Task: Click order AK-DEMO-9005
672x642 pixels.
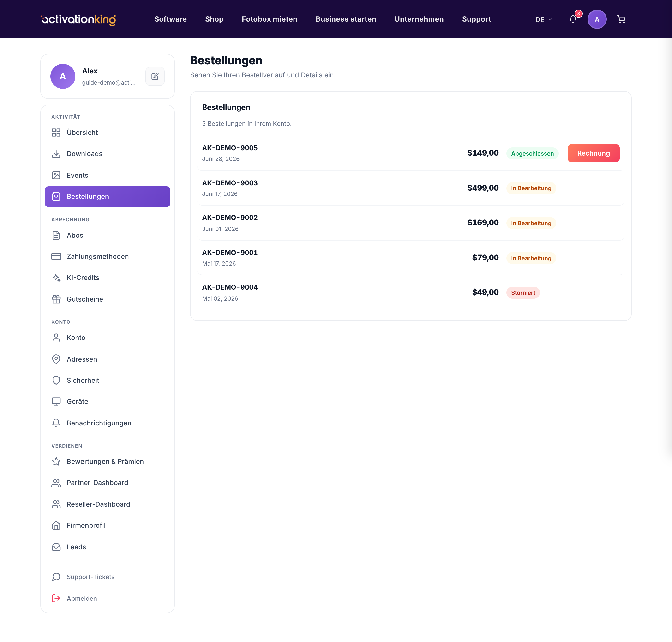Action: tap(230, 148)
